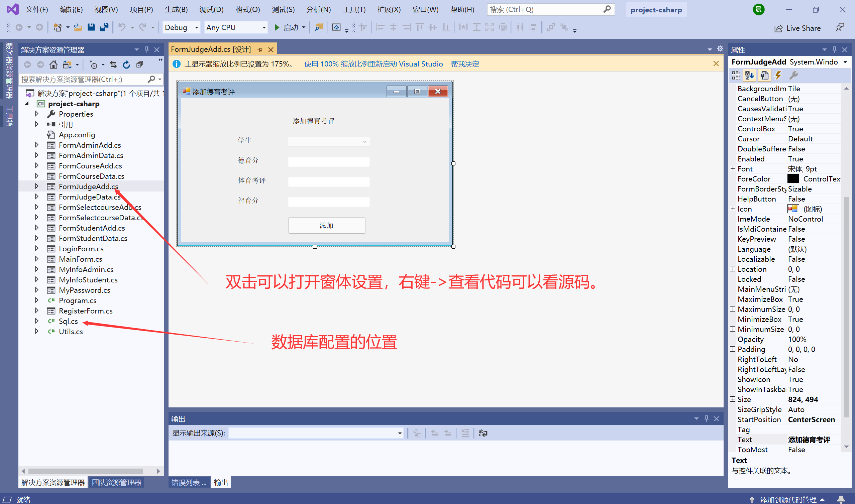855x504 pixels.
Task: Expand the Size property group
Action: click(733, 399)
